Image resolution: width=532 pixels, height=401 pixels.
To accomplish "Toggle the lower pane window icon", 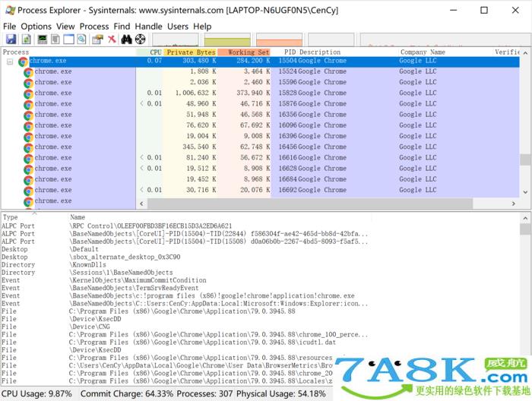I will [x=68, y=39].
